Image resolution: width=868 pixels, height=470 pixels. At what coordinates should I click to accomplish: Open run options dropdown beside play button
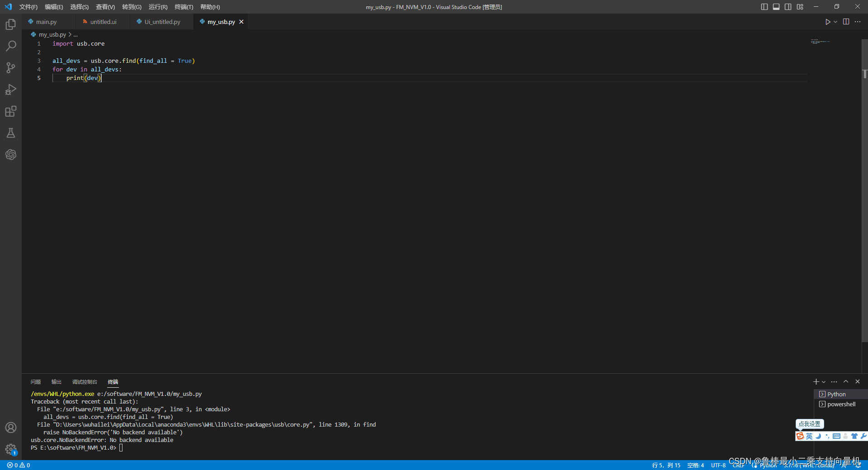click(835, 22)
